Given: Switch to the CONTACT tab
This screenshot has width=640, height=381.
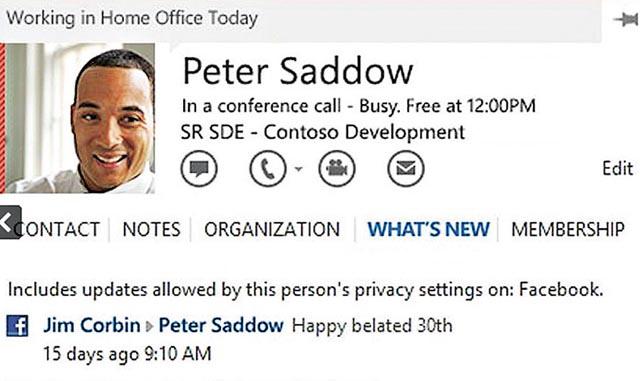Looking at the screenshot, I should coord(57,229).
